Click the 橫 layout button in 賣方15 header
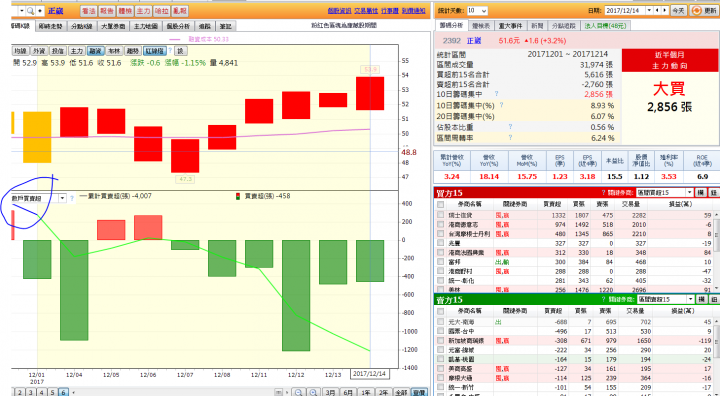Viewport: 720px width, 396px height. point(701,299)
